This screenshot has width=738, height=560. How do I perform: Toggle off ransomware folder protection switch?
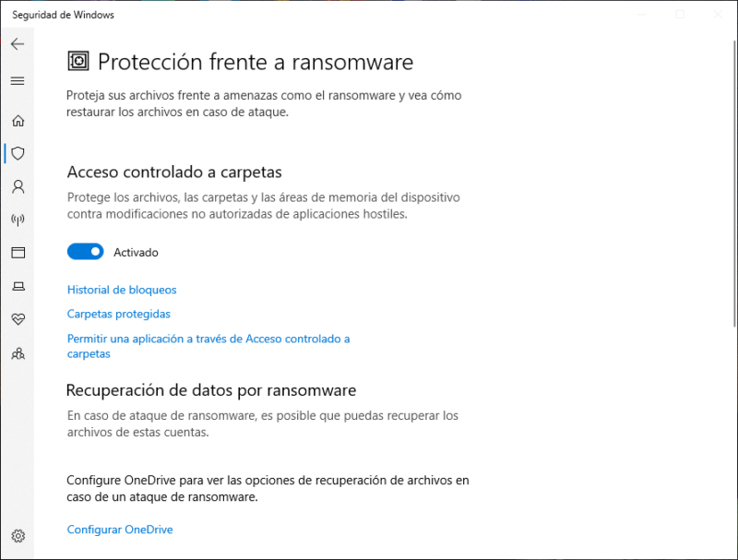pyautogui.click(x=85, y=251)
